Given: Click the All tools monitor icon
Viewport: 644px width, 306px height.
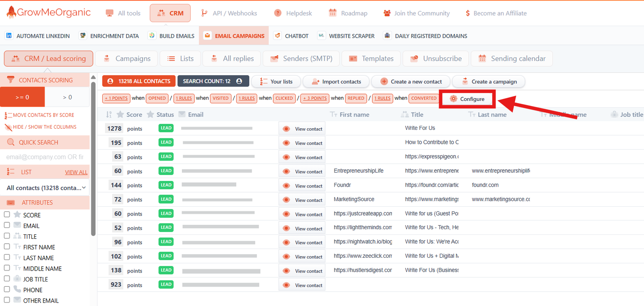Looking at the screenshot, I should click(109, 13).
